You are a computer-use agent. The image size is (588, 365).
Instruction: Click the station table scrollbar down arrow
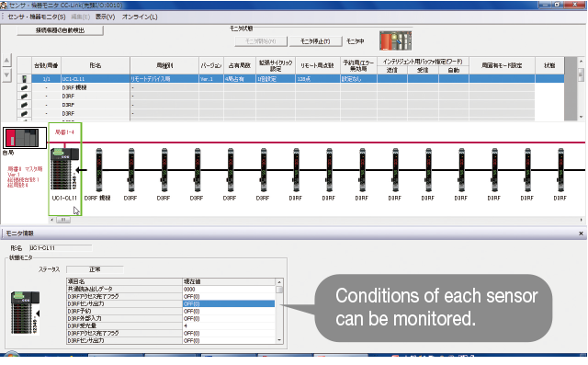pos(581,117)
